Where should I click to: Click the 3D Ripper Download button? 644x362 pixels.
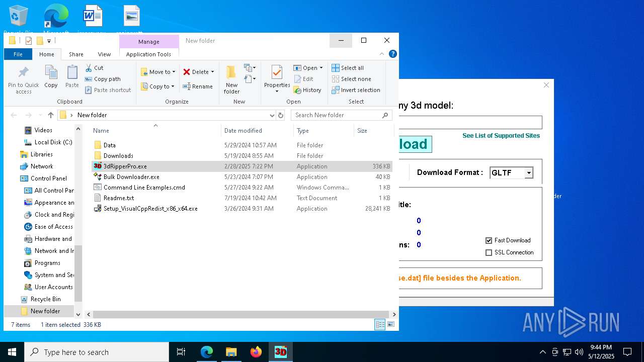pyautogui.click(x=415, y=144)
